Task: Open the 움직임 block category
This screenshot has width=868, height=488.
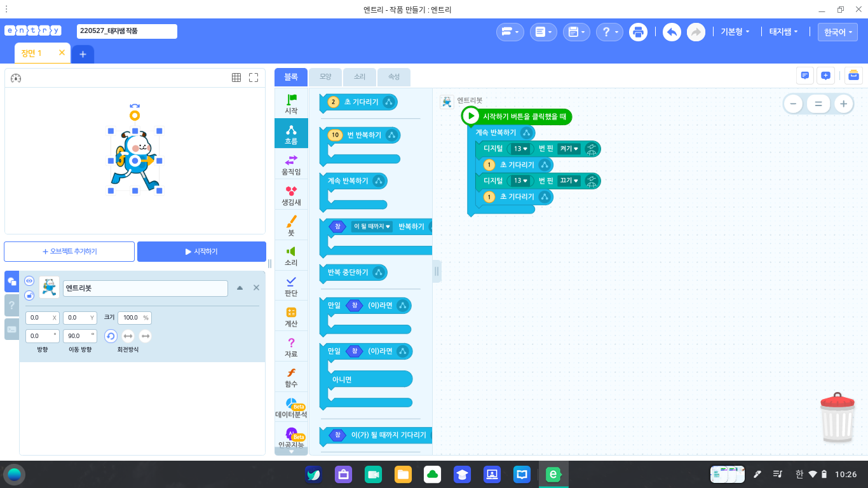Action: coord(291,164)
